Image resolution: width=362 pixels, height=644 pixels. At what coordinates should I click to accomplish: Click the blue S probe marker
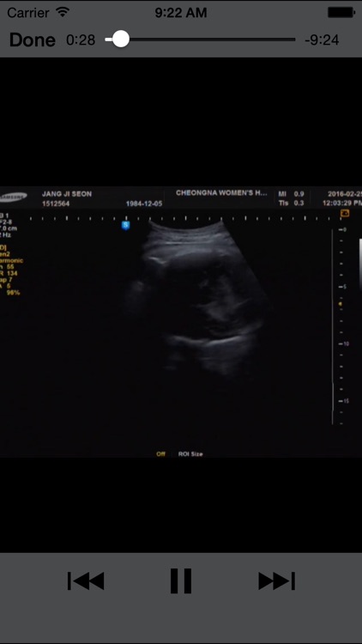(125, 226)
